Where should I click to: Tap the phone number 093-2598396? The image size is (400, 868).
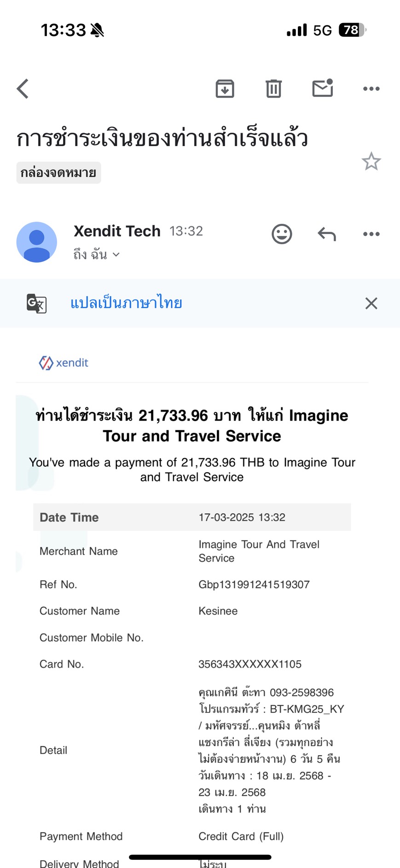(x=301, y=692)
